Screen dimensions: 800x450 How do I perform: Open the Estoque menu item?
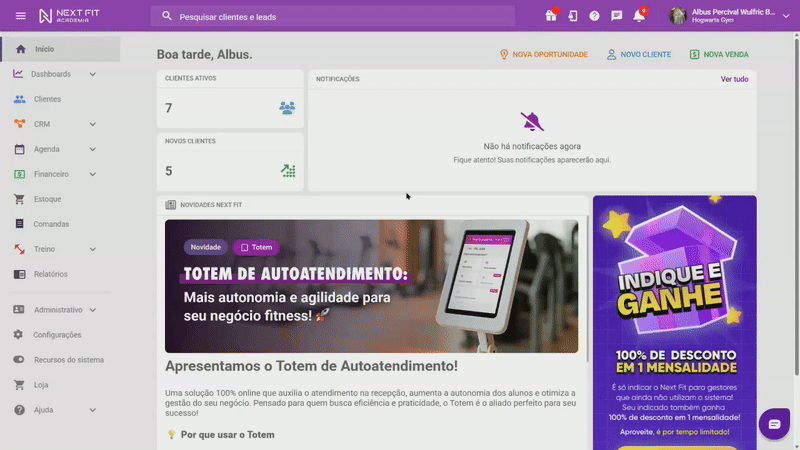point(60,199)
